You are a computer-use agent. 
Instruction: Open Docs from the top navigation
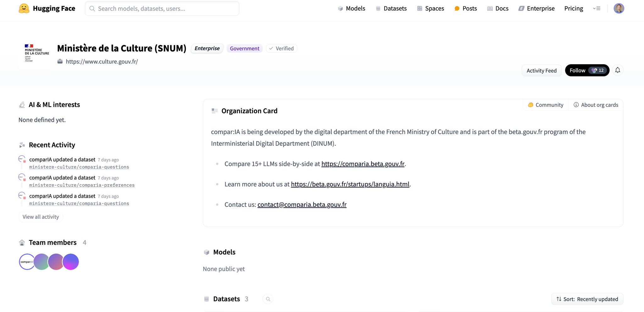(x=498, y=9)
